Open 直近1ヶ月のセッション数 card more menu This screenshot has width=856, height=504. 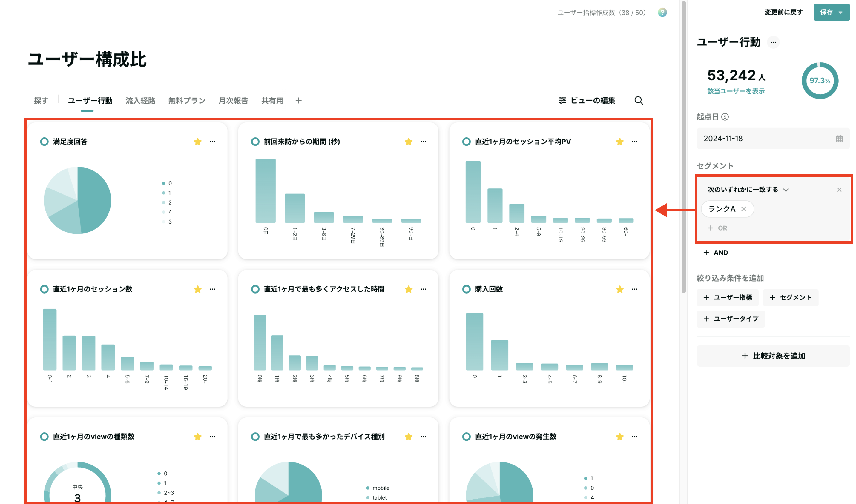(212, 289)
